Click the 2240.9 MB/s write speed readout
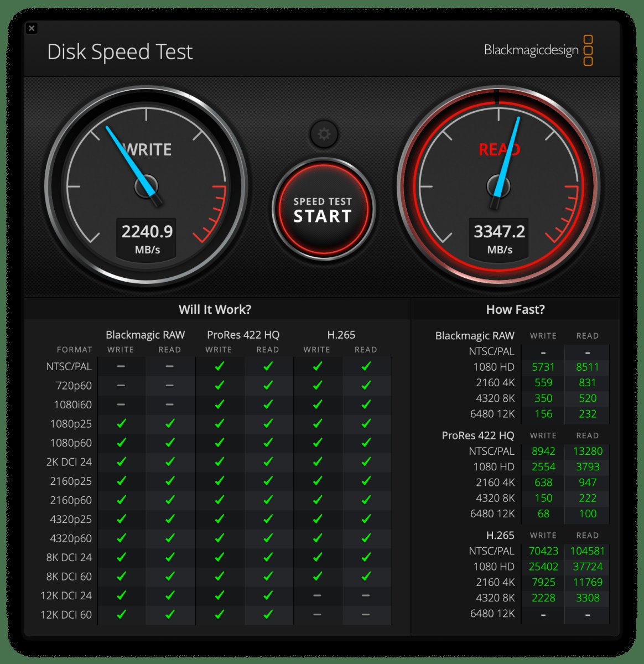644x664 pixels. [147, 238]
